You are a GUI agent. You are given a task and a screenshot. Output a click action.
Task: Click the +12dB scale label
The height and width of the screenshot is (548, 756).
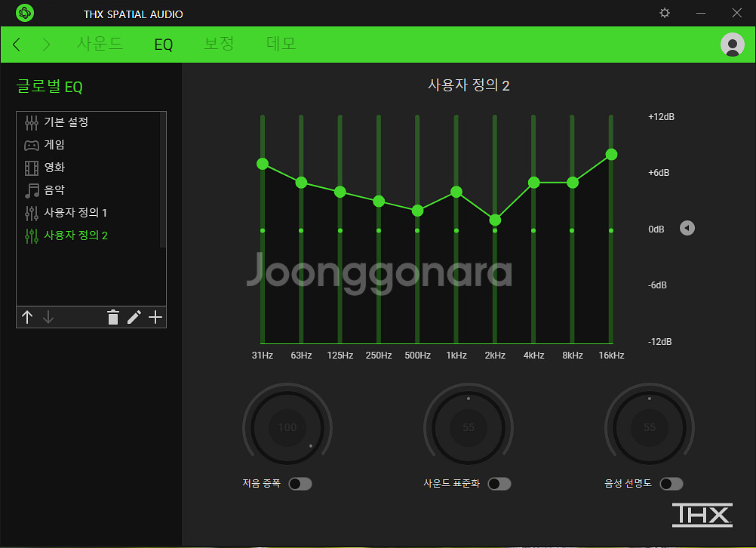(661, 117)
